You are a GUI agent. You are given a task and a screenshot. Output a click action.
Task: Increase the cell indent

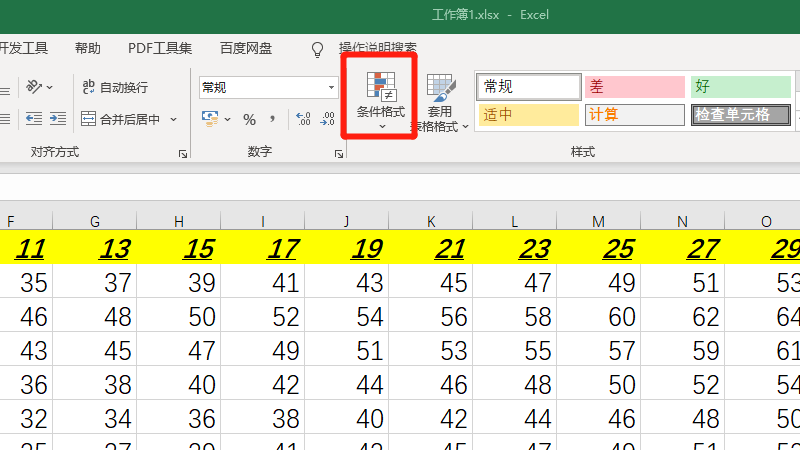(x=59, y=119)
